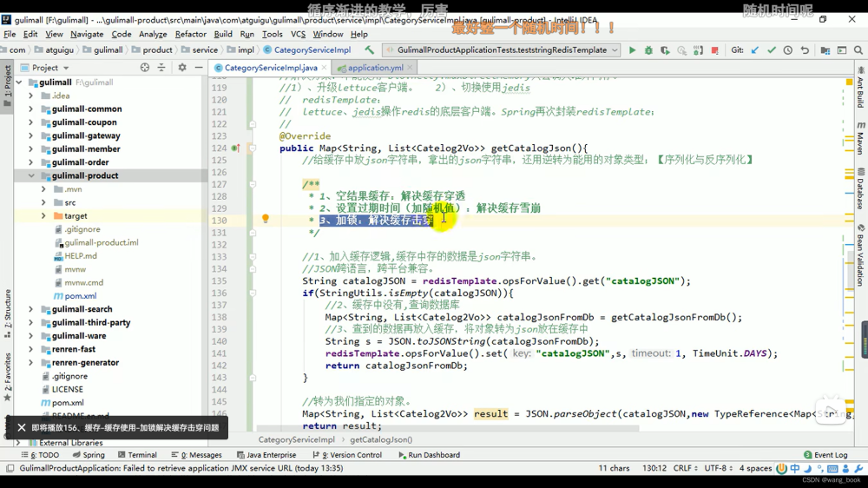This screenshot has height=488, width=868.
Task: Expand the gulimall-coupon module
Action: [31, 122]
